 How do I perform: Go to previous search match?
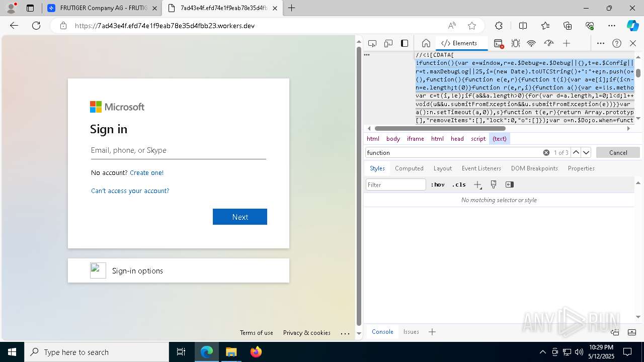tap(576, 152)
